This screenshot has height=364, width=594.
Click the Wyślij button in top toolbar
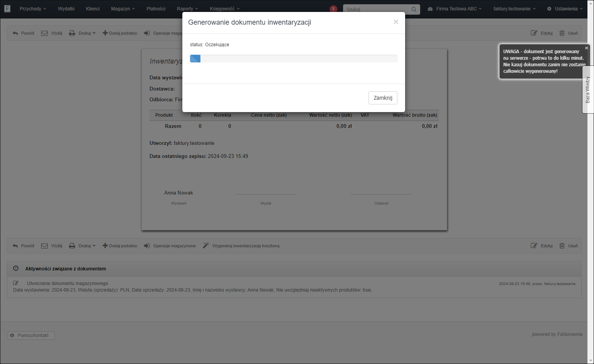pyautogui.click(x=52, y=33)
